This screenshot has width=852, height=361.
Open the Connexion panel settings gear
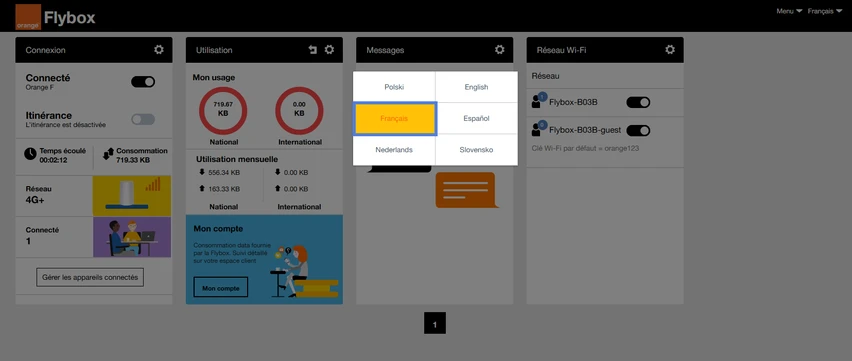159,49
